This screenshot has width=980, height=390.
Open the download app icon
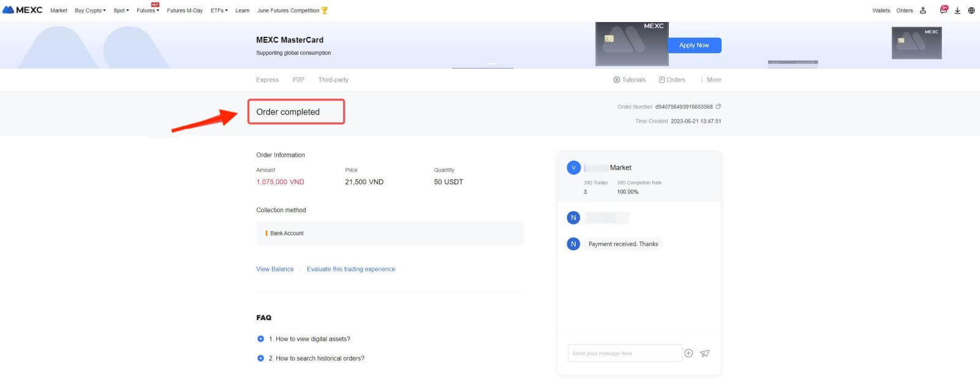click(957, 10)
